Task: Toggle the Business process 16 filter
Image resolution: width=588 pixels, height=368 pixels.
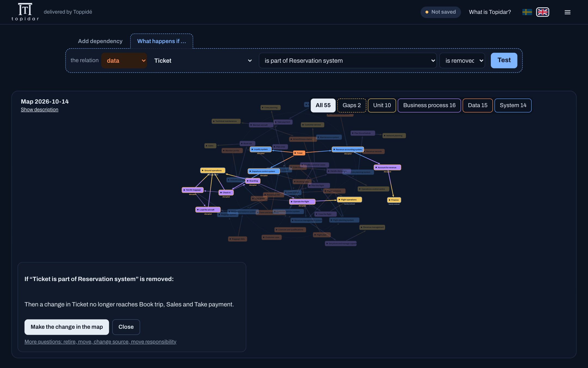Action: (429, 105)
